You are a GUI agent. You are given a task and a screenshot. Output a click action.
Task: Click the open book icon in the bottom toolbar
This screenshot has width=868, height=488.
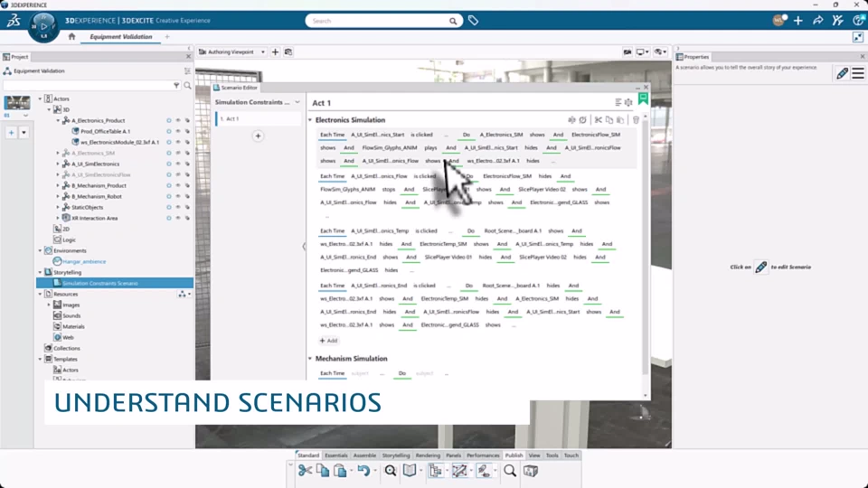(x=410, y=471)
